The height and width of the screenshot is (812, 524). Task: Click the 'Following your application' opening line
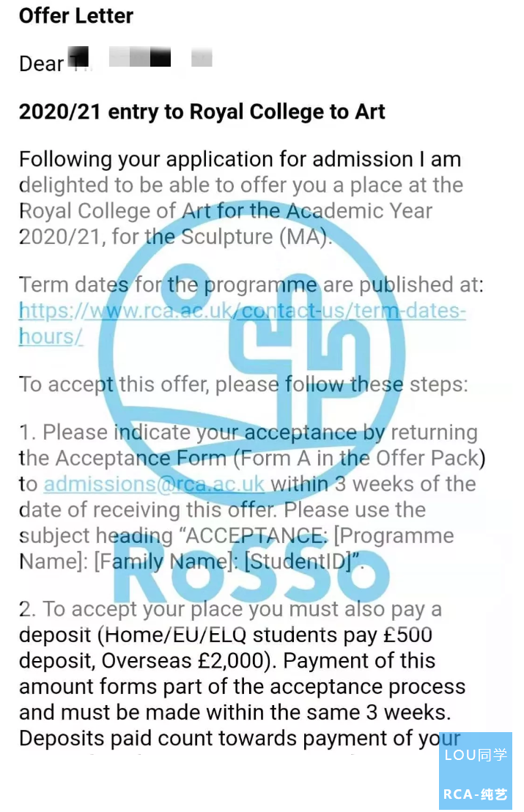[240, 160]
